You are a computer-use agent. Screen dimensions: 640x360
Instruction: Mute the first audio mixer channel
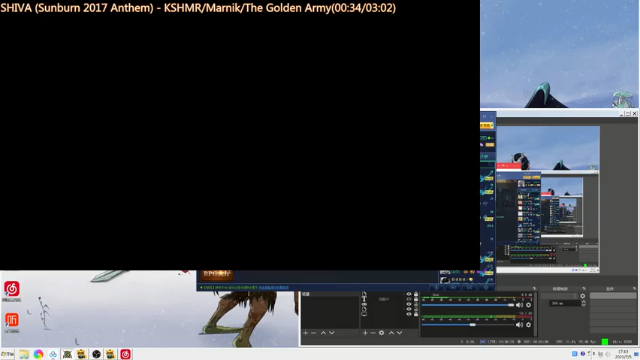[519, 305]
